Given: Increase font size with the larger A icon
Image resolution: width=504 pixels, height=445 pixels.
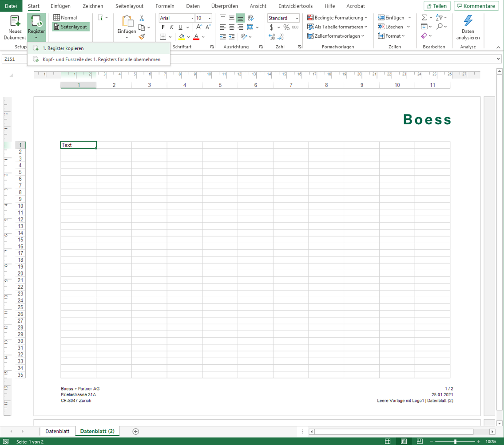Looking at the screenshot, I should point(199,28).
